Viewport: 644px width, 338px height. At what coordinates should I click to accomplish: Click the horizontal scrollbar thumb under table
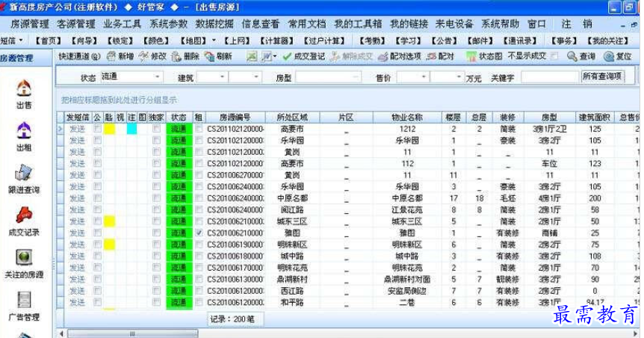coord(132,334)
